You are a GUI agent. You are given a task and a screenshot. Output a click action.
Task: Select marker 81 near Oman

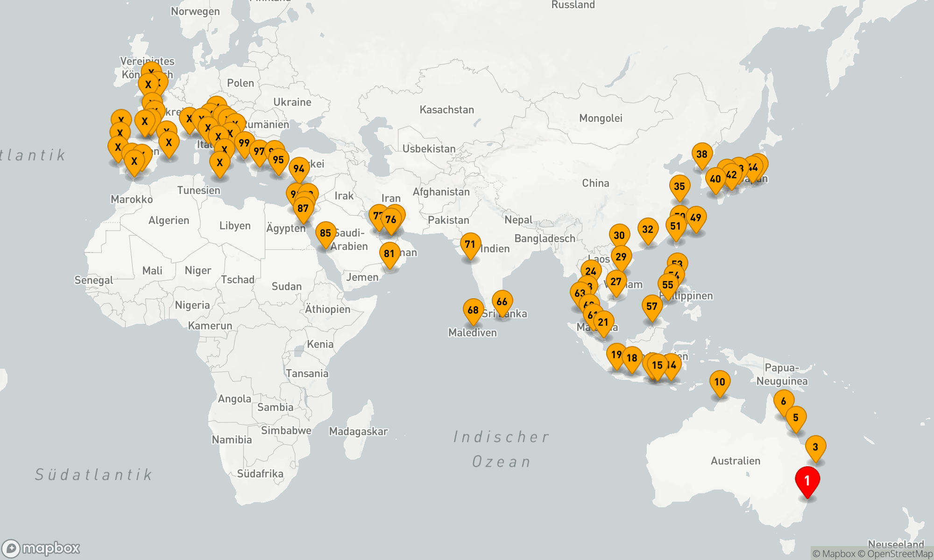tap(389, 254)
